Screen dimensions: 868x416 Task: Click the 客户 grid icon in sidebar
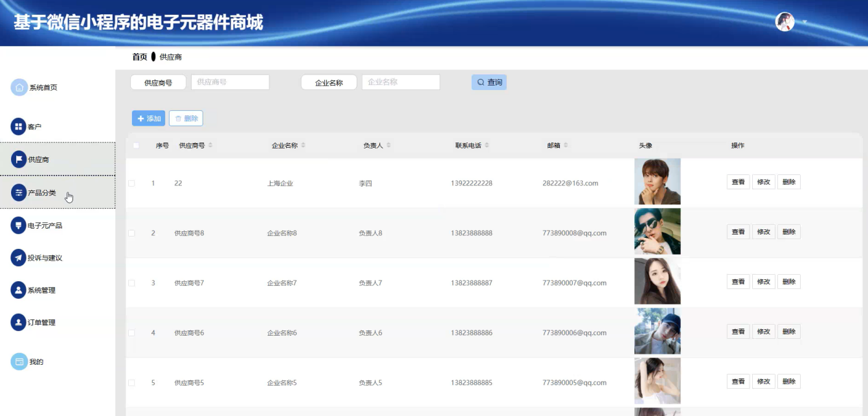tap(18, 126)
